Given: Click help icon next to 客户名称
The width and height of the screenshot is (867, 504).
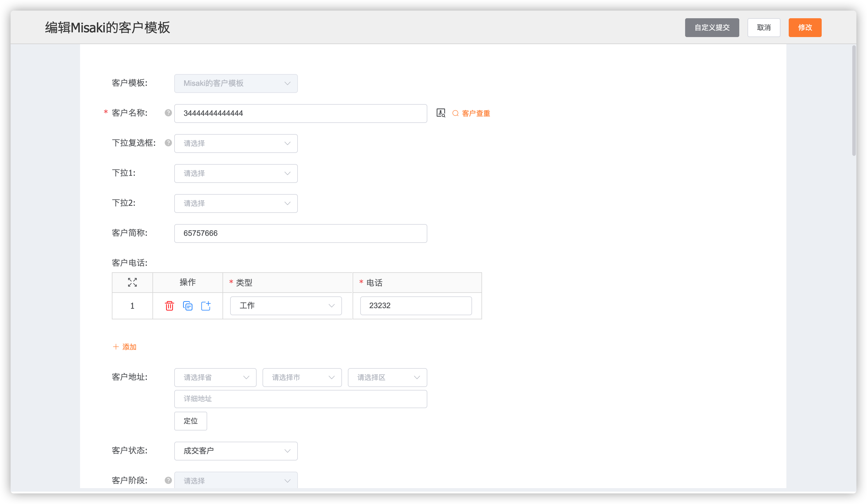Looking at the screenshot, I should (168, 113).
